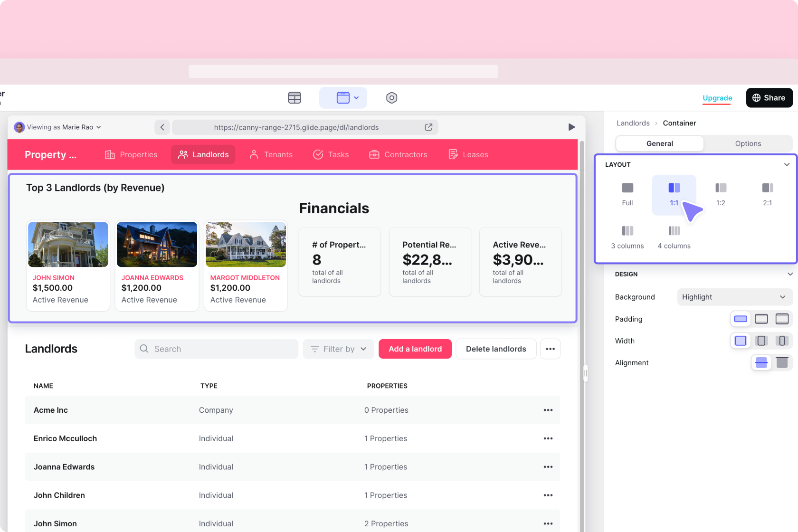Viewport: 798px width, 532px height.
Task: Open the settings gear icon in top toolbar
Action: (391, 98)
